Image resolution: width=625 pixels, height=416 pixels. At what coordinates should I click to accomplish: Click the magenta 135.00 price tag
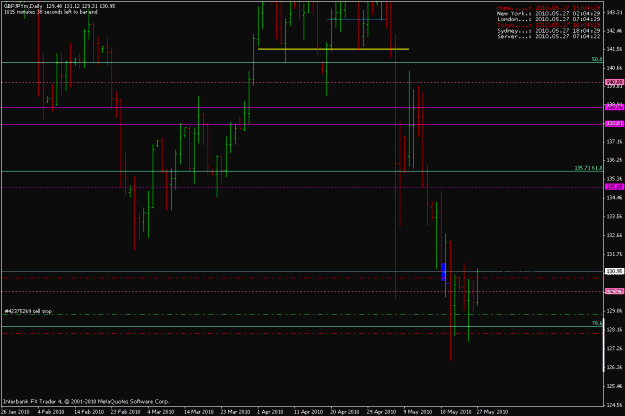[x=614, y=187]
